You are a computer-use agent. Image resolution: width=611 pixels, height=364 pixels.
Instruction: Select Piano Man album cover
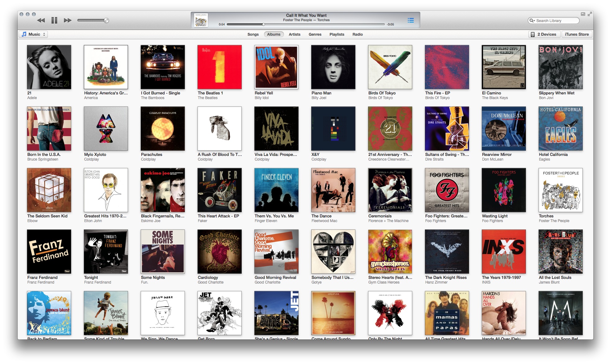333,67
